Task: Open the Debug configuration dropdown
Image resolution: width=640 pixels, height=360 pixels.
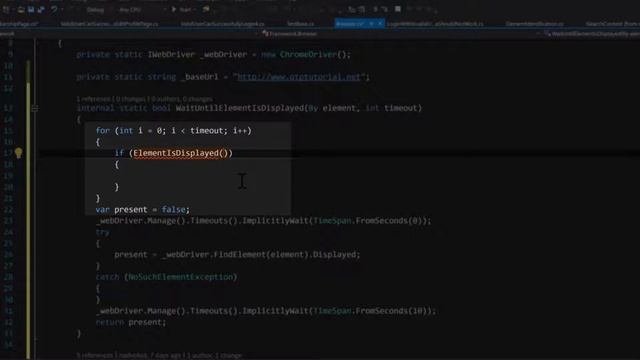Action: 98,9
